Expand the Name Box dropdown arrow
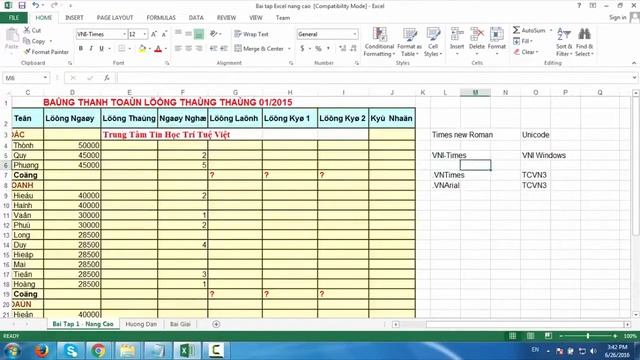The image size is (640, 360). point(45,78)
